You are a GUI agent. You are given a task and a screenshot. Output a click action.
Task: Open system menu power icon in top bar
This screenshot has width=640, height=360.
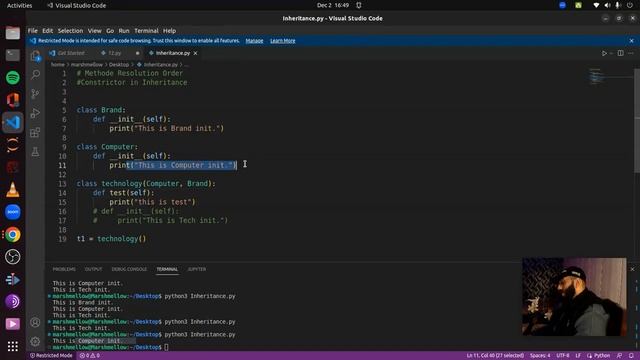pyautogui.click(x=630, y=5)
